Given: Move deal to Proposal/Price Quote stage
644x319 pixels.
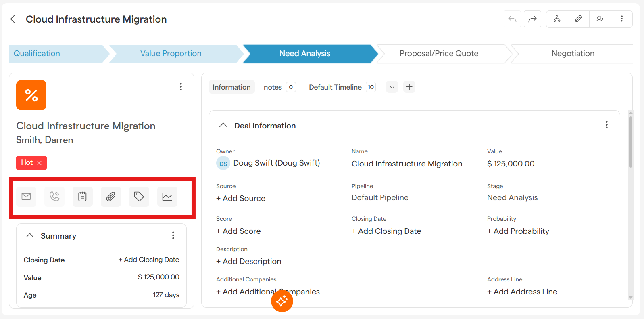Looking at the screenshot, I should (x=439, y=54).
